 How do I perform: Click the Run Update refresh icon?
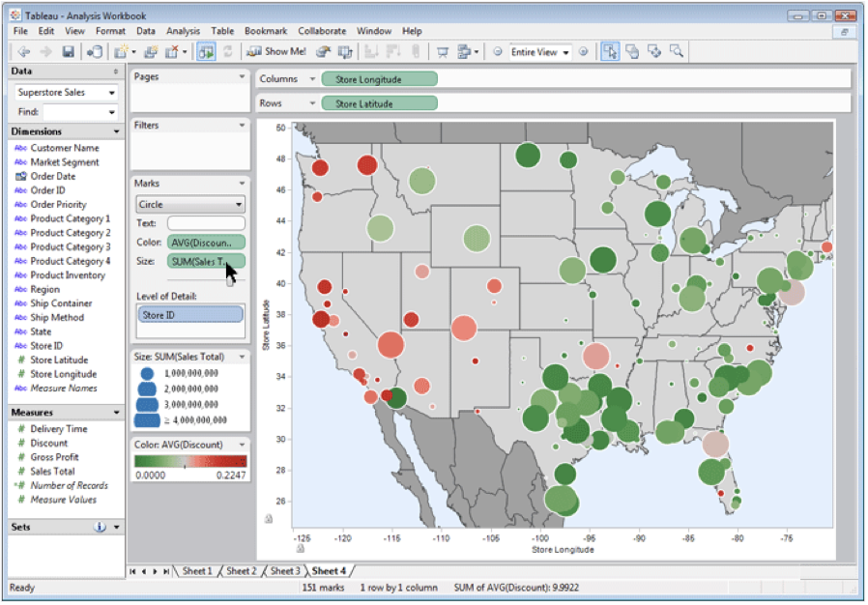pyautogui.click(x=225, y=51)
